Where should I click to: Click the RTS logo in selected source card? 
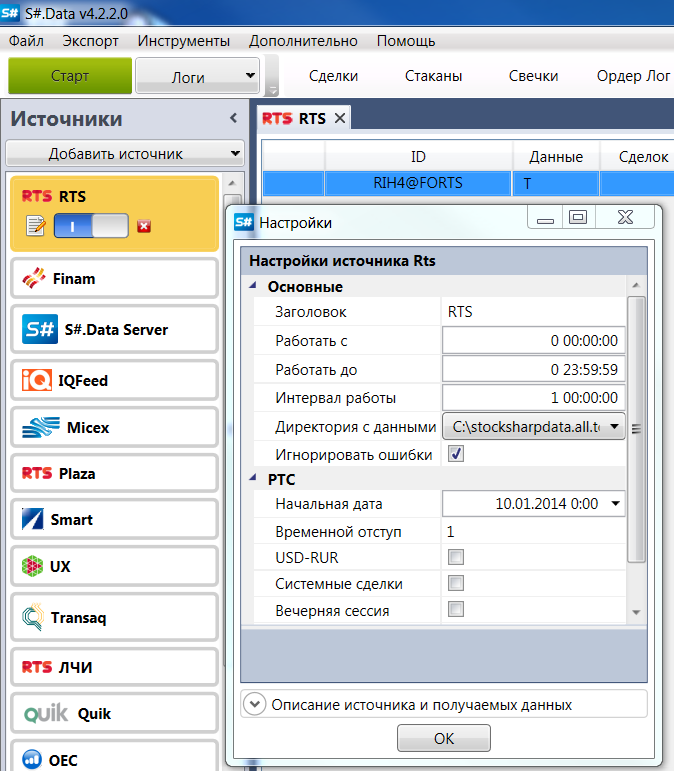[37, 196]
